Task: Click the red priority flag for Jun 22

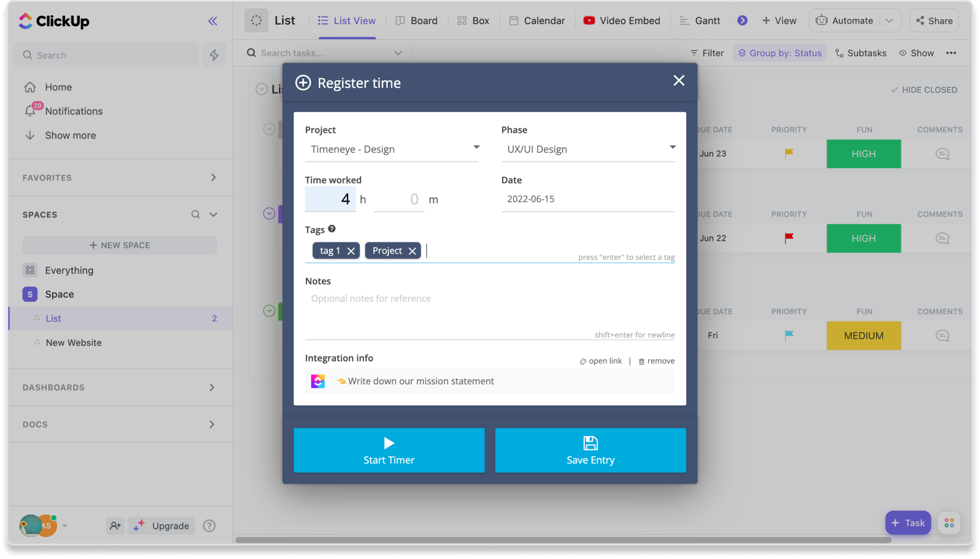Action: click(x=789, y=238)
